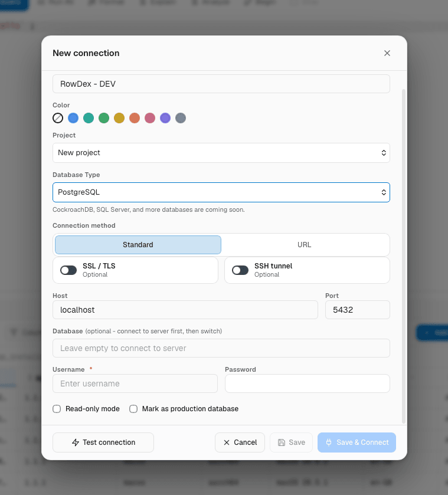Focus the Password input field
Screen dimensions: 448x495
308,383
